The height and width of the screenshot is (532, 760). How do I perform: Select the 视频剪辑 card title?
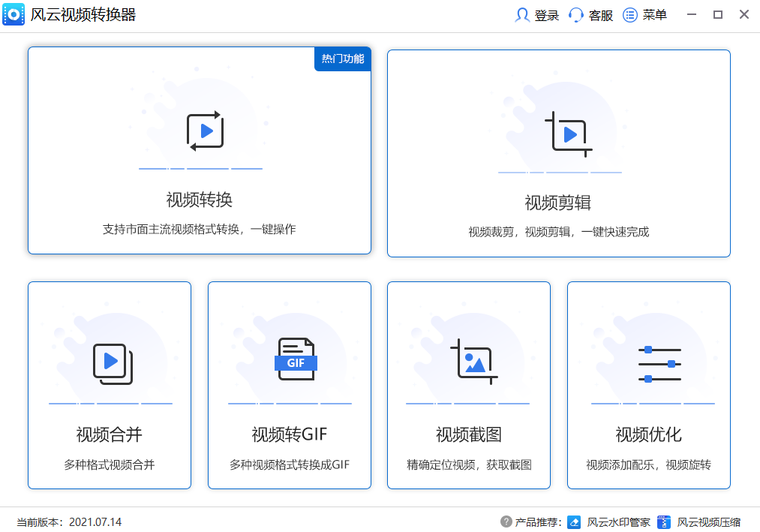[x=558, y=203]
